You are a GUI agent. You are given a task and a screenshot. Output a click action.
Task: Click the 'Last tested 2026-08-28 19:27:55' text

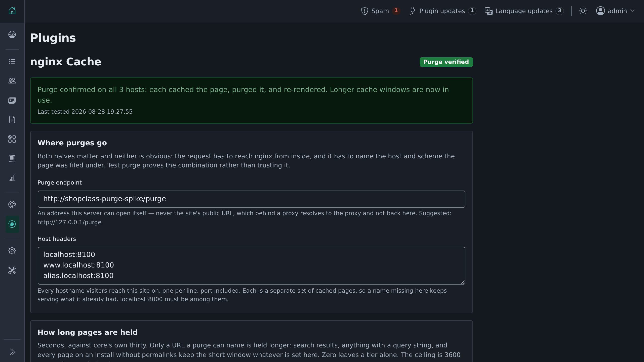coord(85,112)
